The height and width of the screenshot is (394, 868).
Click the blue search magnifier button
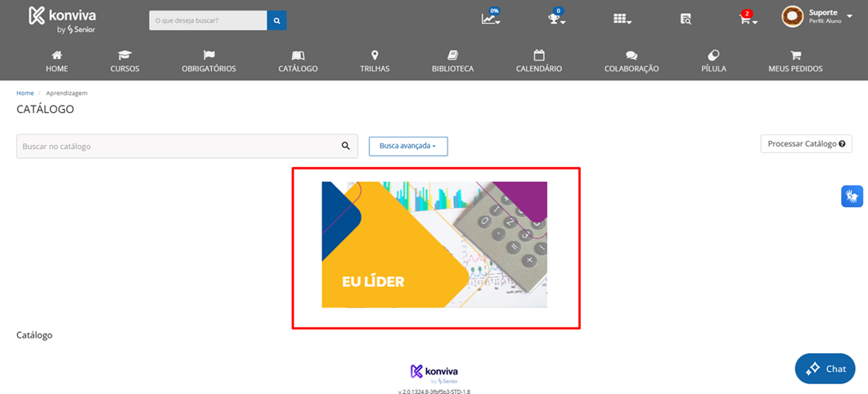[x=277, y=20]
